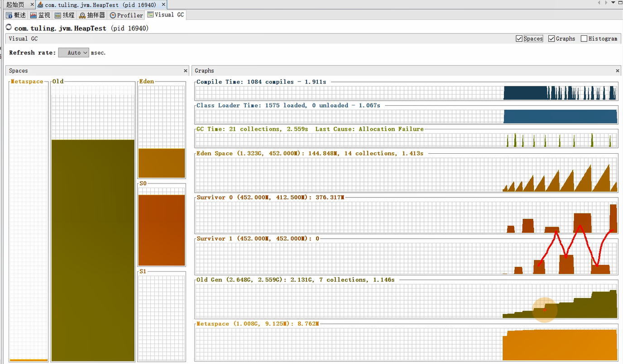Click the Old Gen graph title
The image size is (623, 364).
click(x=296, y=280)
